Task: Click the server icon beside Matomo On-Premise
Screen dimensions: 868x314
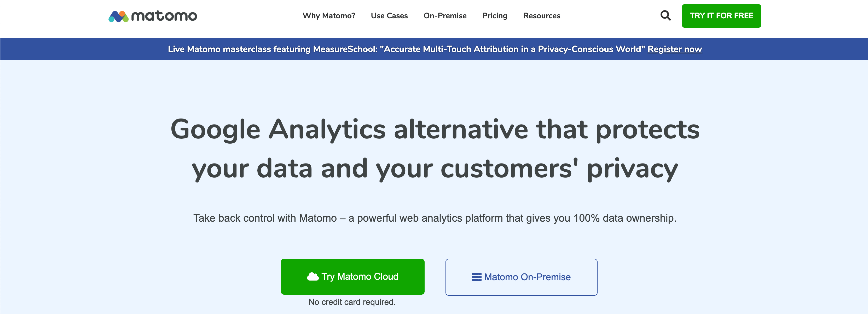Action: pos(476,277)
